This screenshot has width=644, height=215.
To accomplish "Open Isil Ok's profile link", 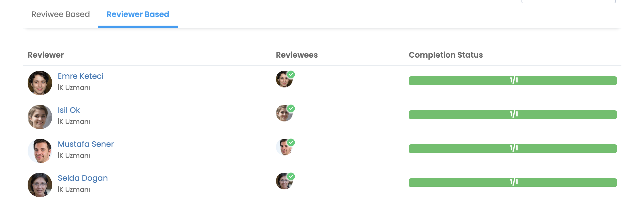I will tap(69, 110).
